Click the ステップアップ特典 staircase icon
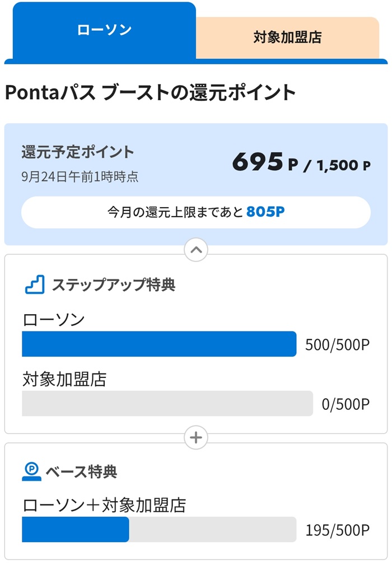 (x=35, y=284)
